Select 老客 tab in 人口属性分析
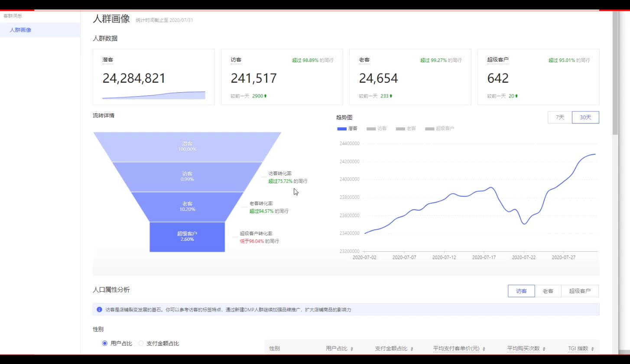 pyautogui.click(x=548, y=291)
